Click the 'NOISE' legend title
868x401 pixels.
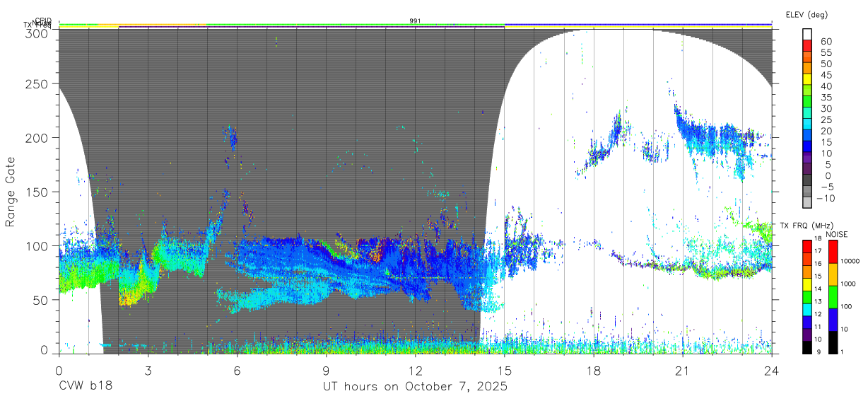coord(838,234)
